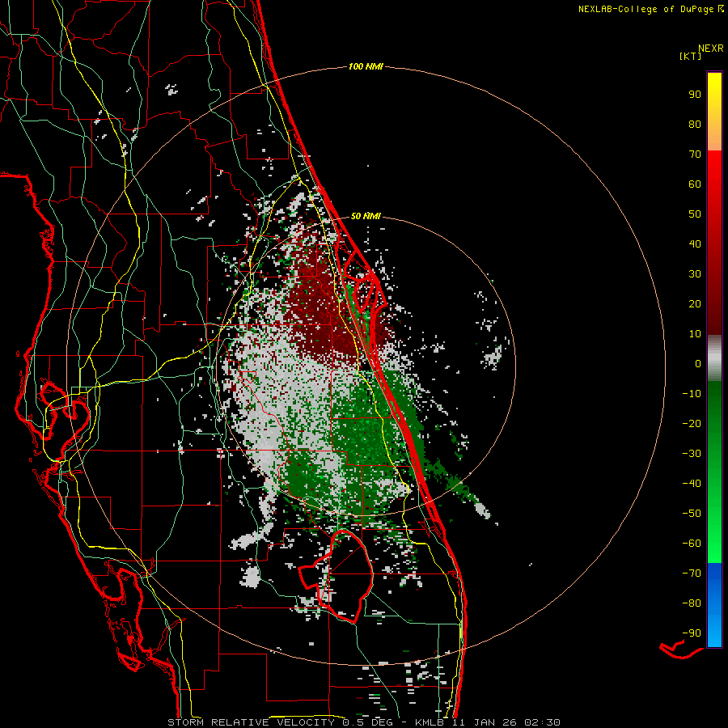Click the -10 knot scale label
728x728 pixels.
tap(692, 394)
